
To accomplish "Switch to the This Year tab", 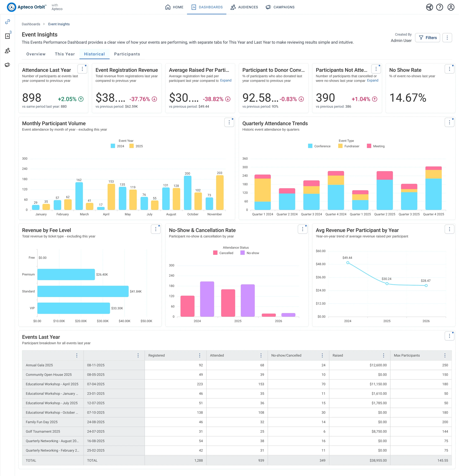I will 65,54.
